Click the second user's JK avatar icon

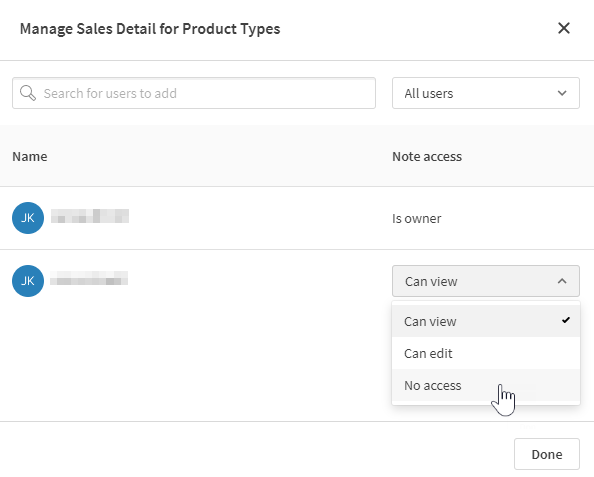tap(28, 281)
